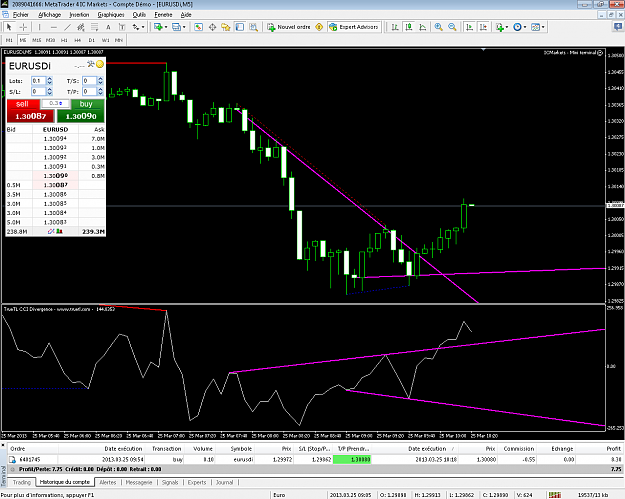Toggle the Market Watch window
The image size is (625, 499).
[x=199, y=27]
